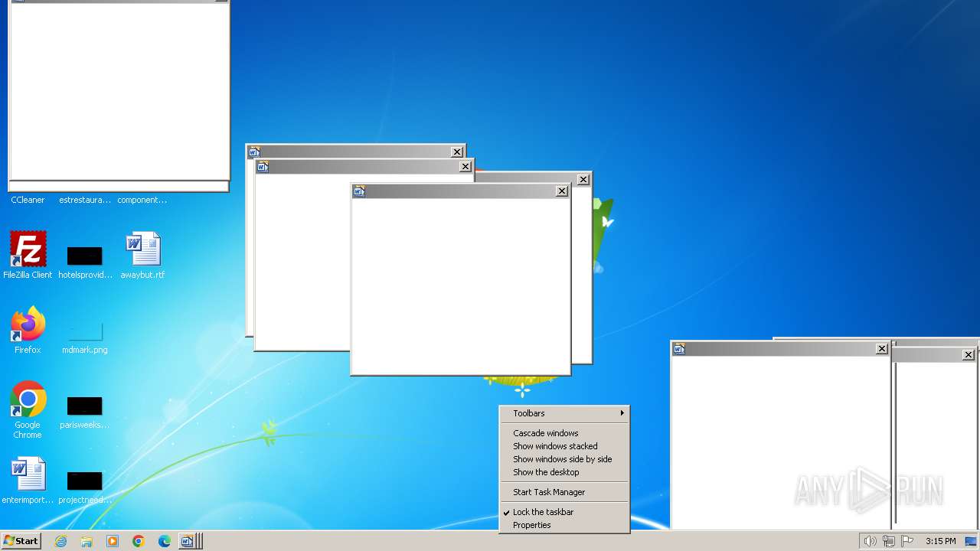Open Internet Explorer from the taskbar
The height and width of the screenshot is (551, 980).
click(60, 541)
